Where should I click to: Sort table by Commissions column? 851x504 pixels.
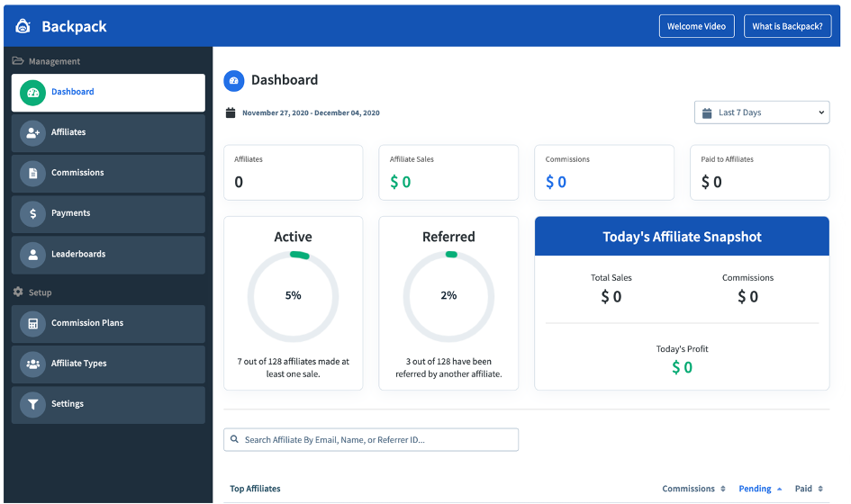click(693, 489)
